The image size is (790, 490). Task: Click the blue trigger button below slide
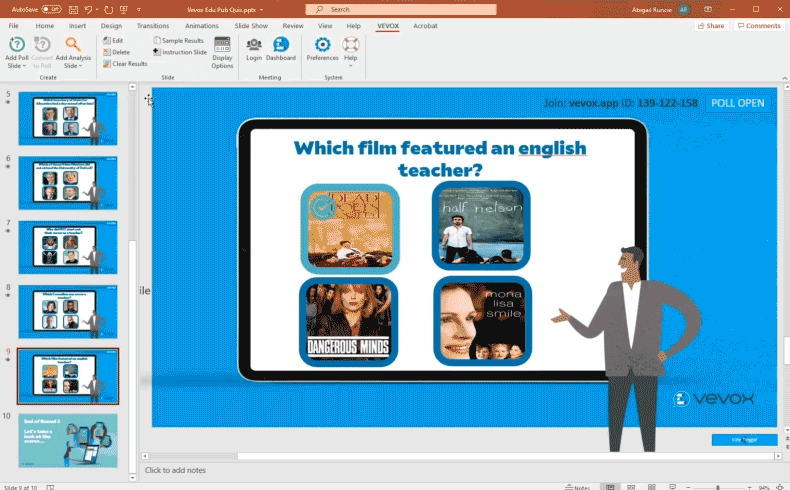(x=744, y=440)
